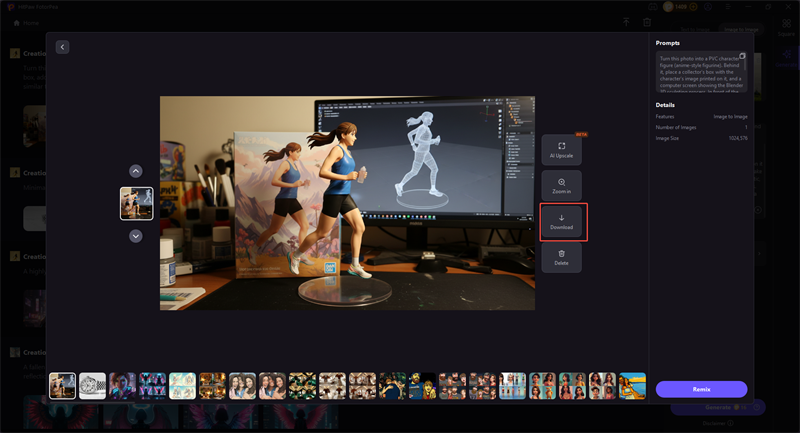
Task: Copy the prompt text using copy icon
Action: click(x=742, y=56)
